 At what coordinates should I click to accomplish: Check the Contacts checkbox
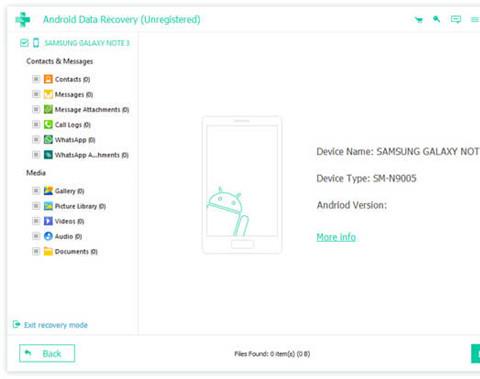(36, 79)
